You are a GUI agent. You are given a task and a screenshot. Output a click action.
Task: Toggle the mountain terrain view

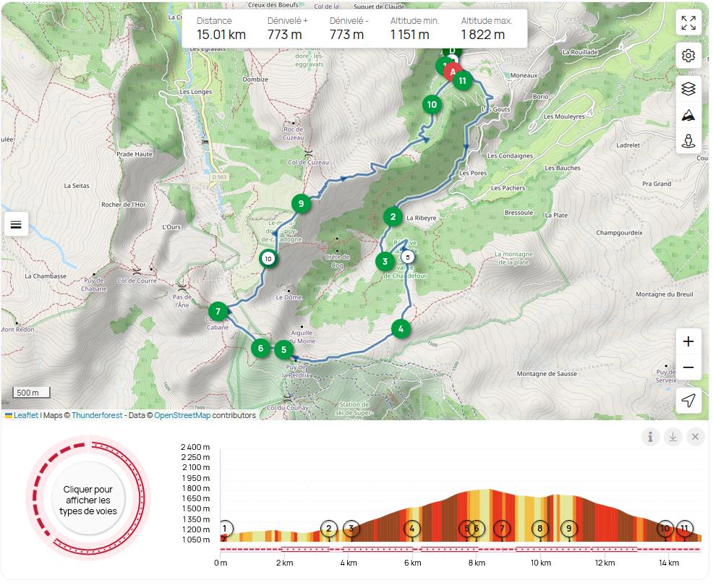tap(688, 115)
